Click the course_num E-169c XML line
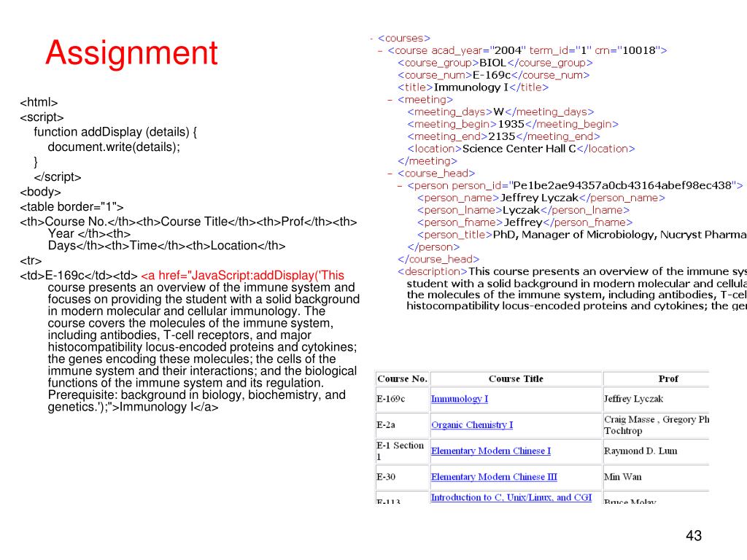 494,75
